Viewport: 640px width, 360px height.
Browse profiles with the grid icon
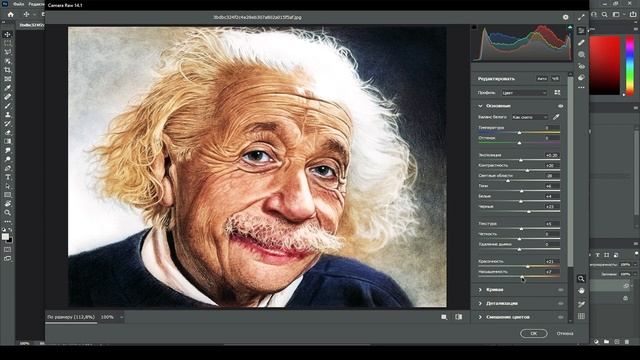557,93
